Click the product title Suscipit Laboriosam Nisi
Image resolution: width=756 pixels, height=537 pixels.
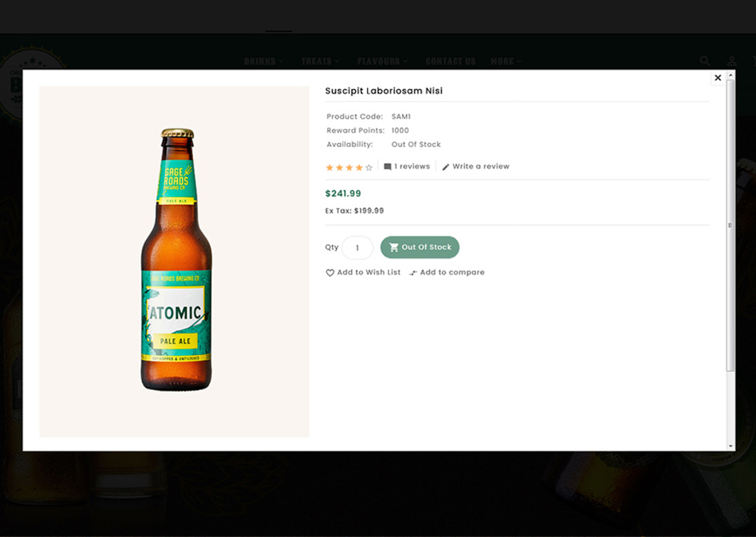coord(384,90)
